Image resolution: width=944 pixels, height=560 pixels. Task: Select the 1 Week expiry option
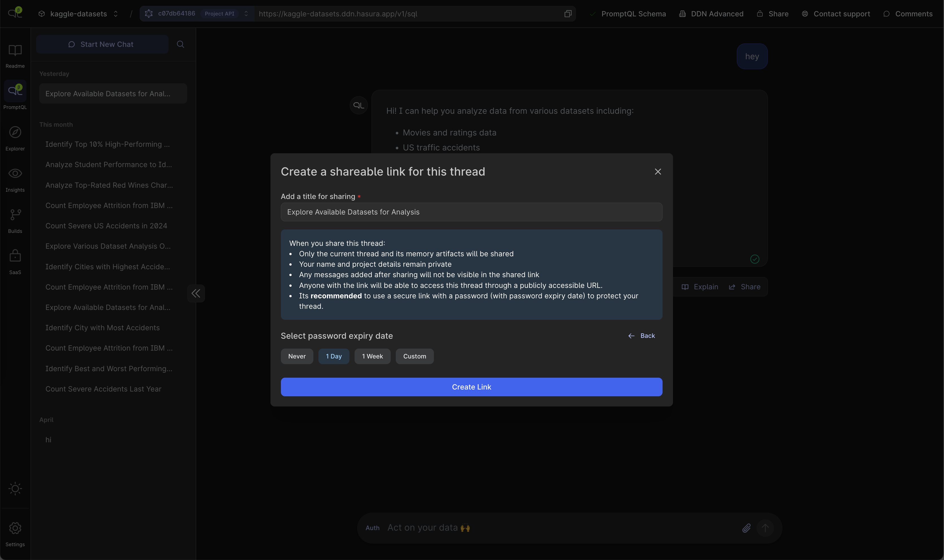pos(372,356)
